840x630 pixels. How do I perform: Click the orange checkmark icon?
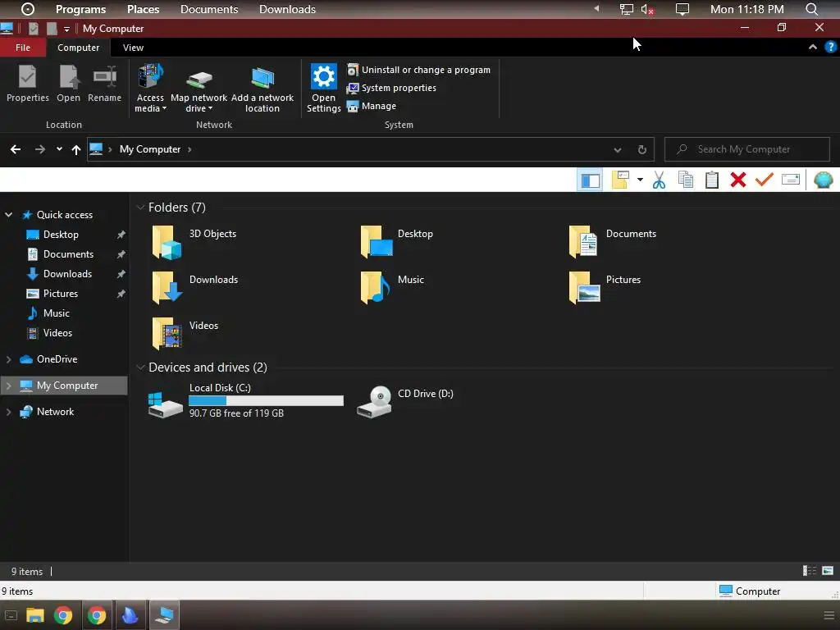765,180
